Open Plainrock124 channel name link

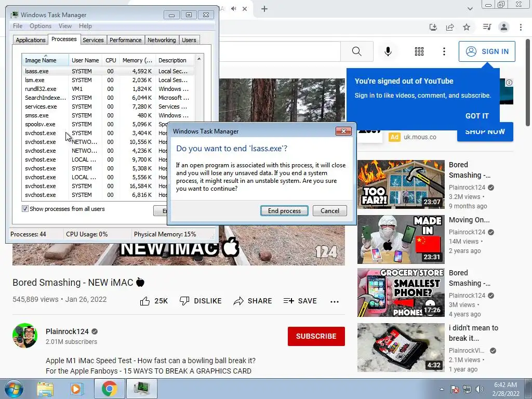[67, 331]
